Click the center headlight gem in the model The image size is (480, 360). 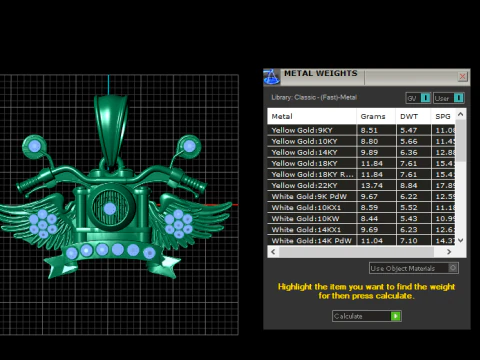110,209
